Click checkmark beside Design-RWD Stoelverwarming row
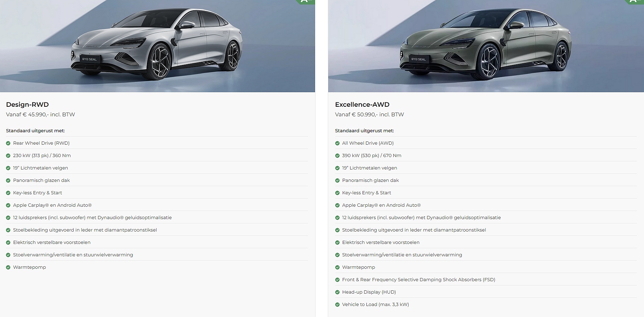 (x=8, y=255)
